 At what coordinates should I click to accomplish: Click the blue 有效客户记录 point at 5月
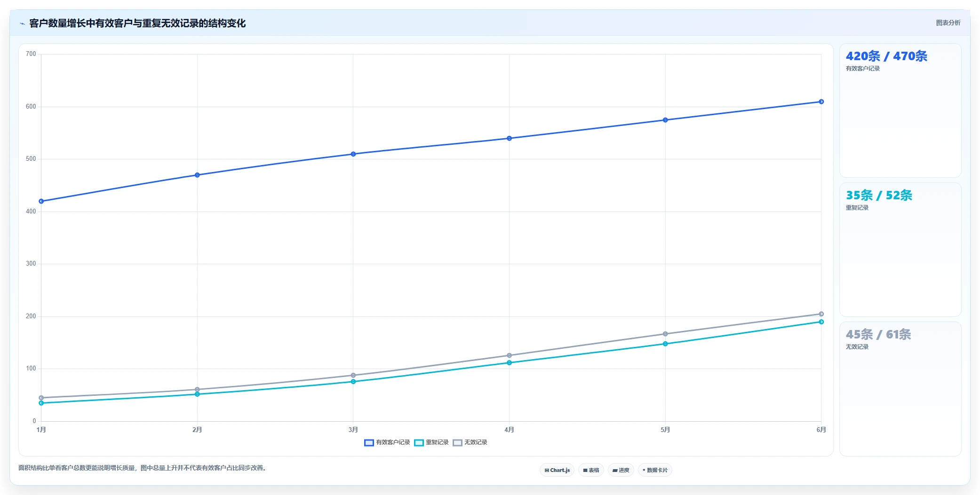[665, 120]
